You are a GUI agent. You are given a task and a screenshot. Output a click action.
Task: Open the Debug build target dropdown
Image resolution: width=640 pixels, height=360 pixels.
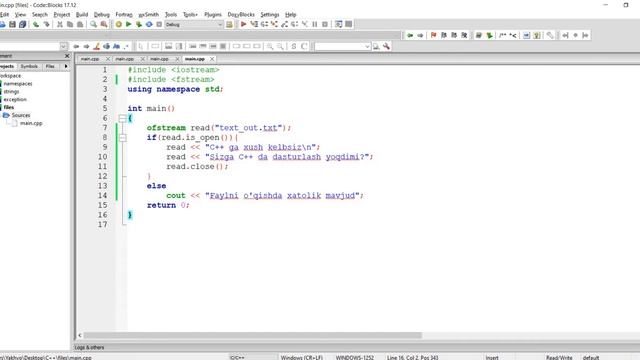click(220, 24)
